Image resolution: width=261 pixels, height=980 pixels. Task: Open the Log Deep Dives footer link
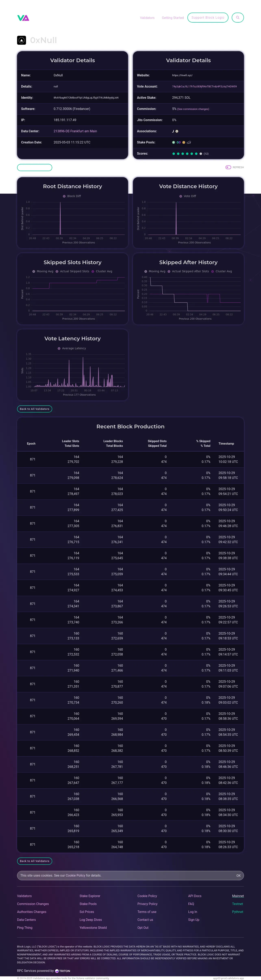(x=91, y=920)
